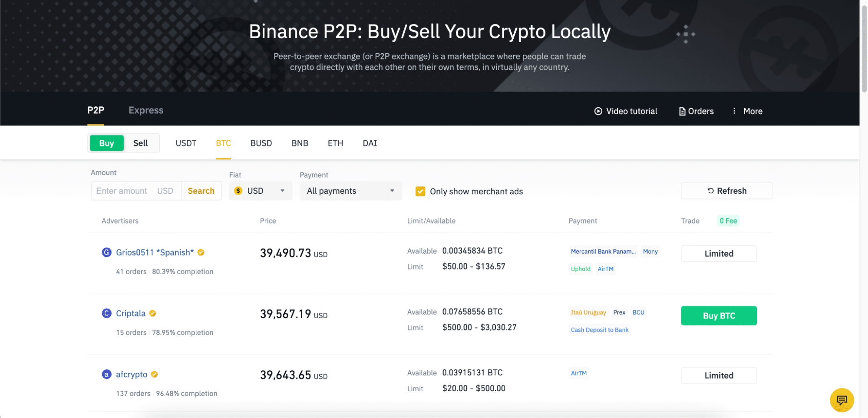868x418 pixels.
Task: Click verified badge next to Criptala
Action: click(x=152, y=313)
